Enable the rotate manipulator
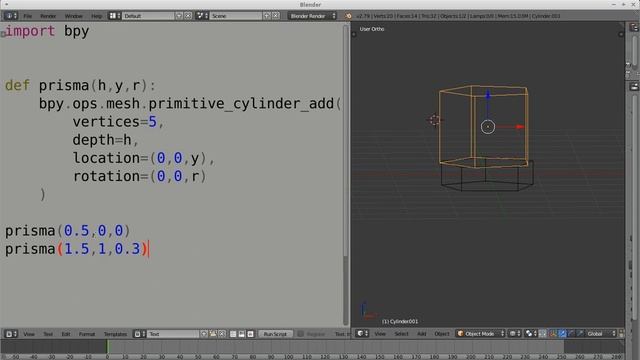The width and height of the screenshot is (640, 360). (x=571, y=333)
